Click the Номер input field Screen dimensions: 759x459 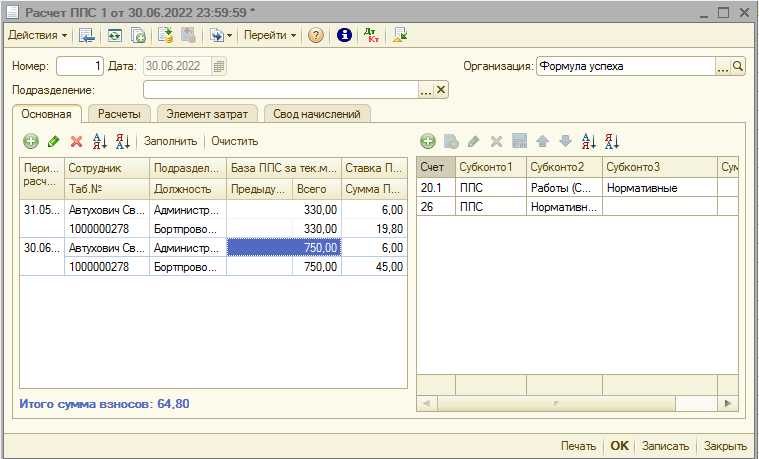[x=80, y=67]
